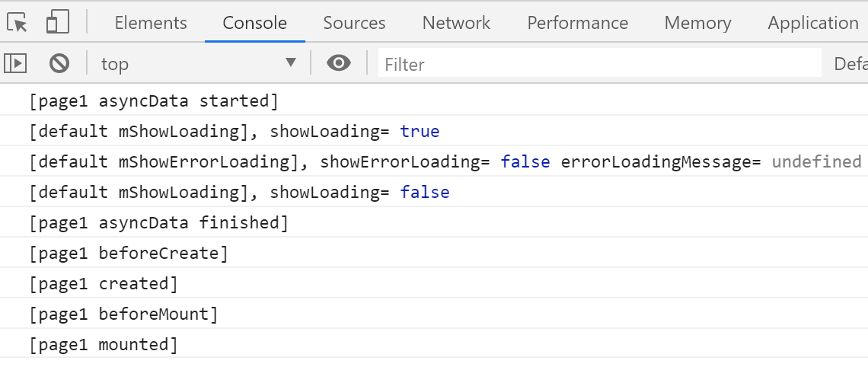
Task: Click the gray 'undefined' errorLoadingMessage value
Action: point(816,161)
